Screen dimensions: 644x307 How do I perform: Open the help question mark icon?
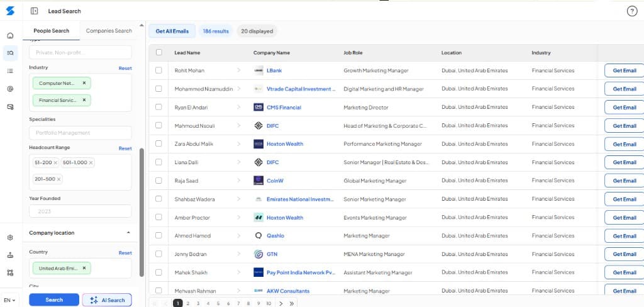point(631,11)
